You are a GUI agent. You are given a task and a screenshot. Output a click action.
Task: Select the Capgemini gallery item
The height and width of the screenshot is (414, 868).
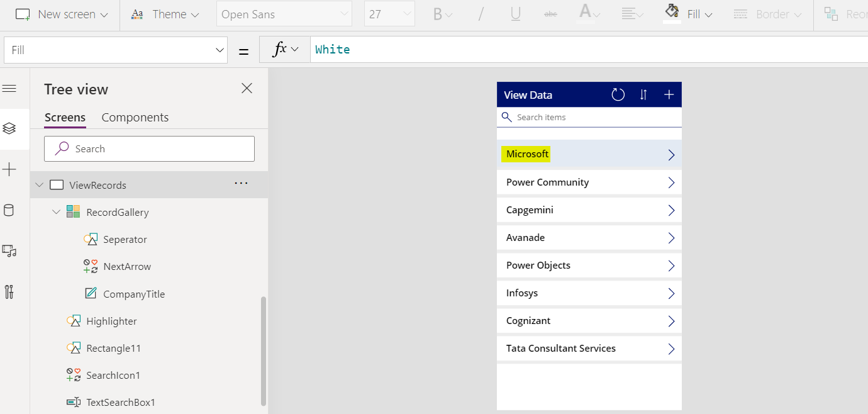(x=589, y=210)
